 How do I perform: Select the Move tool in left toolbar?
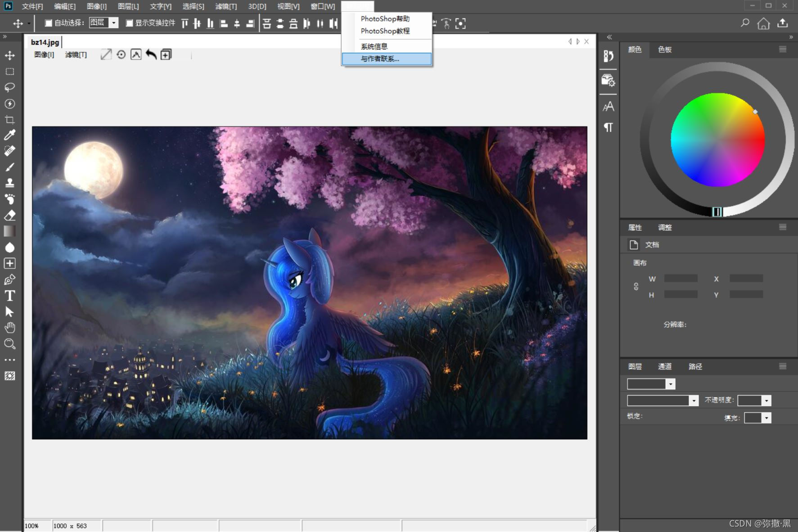[9, 55]
